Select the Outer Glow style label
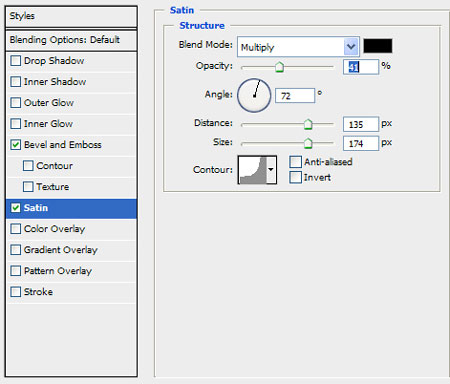The image size is (450, 384). 49,103
